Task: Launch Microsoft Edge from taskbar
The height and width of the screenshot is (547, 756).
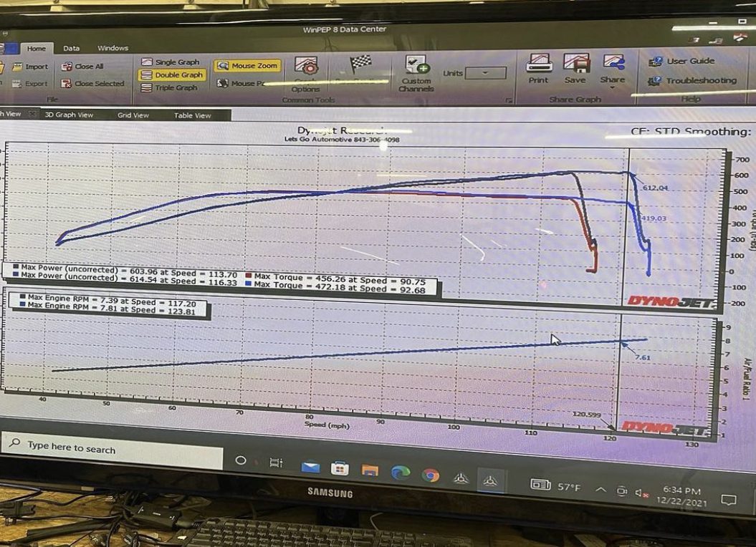Action: tap(400, 473)
